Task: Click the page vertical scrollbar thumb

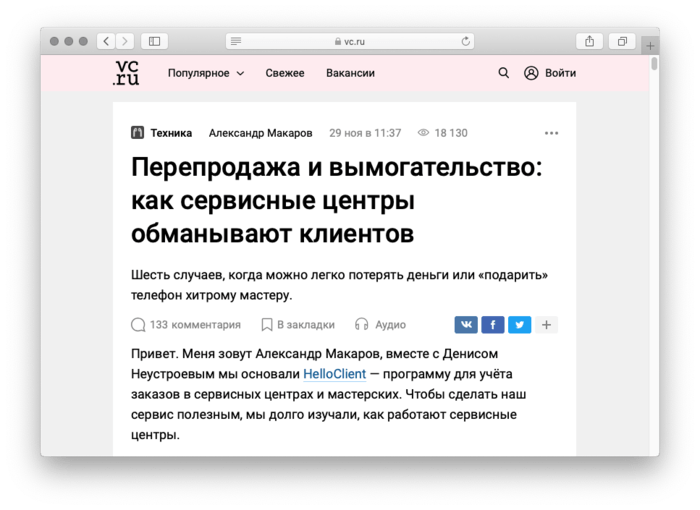Action: 654,63
